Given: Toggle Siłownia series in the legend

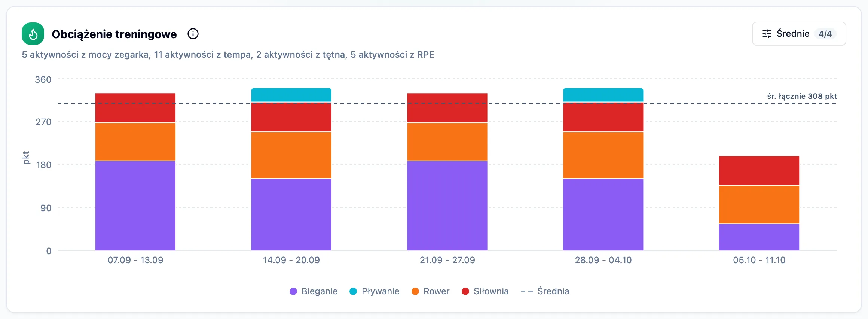Looking at the screenshot, I should coord(485,291).
